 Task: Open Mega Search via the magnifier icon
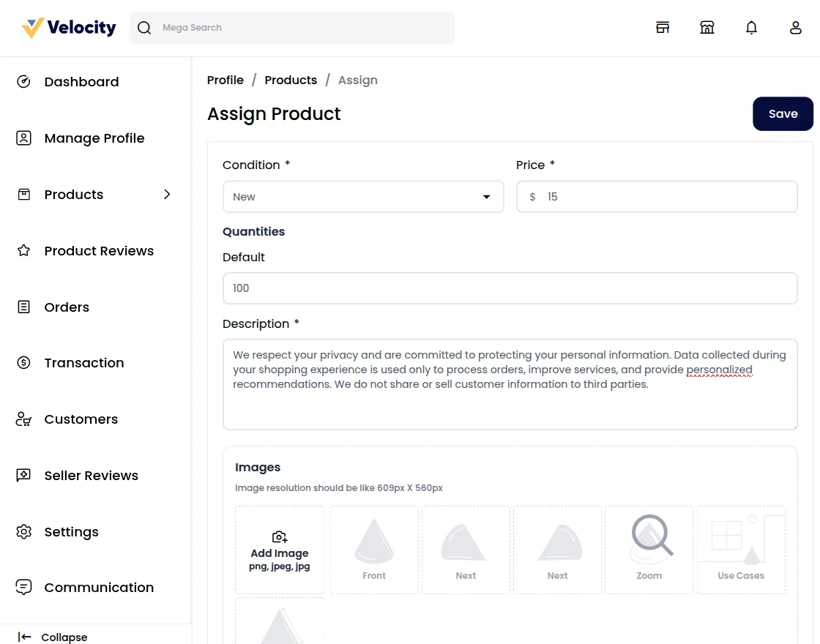coord(144,27)
